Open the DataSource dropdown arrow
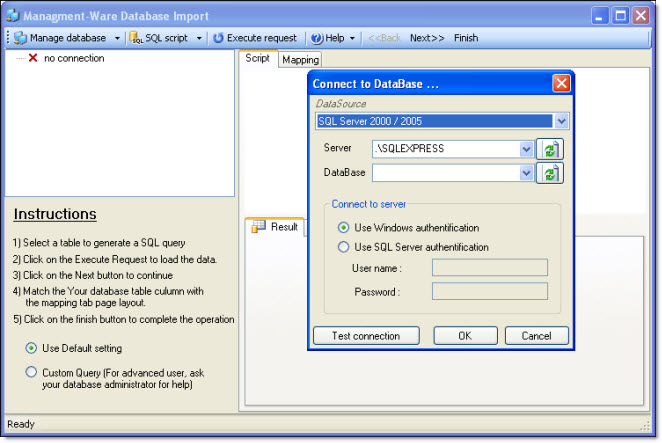662x443 pixels. tap(561, 121)
